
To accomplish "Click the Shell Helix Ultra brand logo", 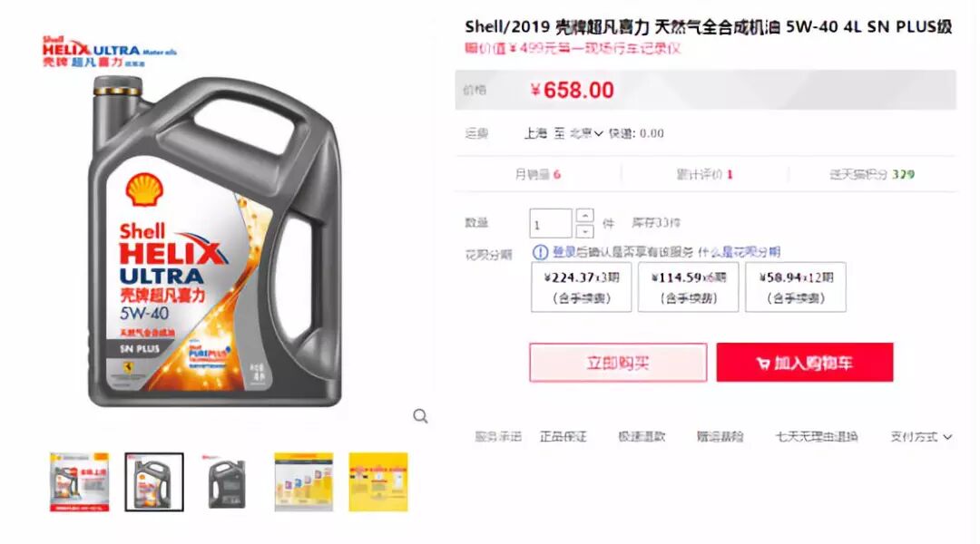I will [110, 51].
